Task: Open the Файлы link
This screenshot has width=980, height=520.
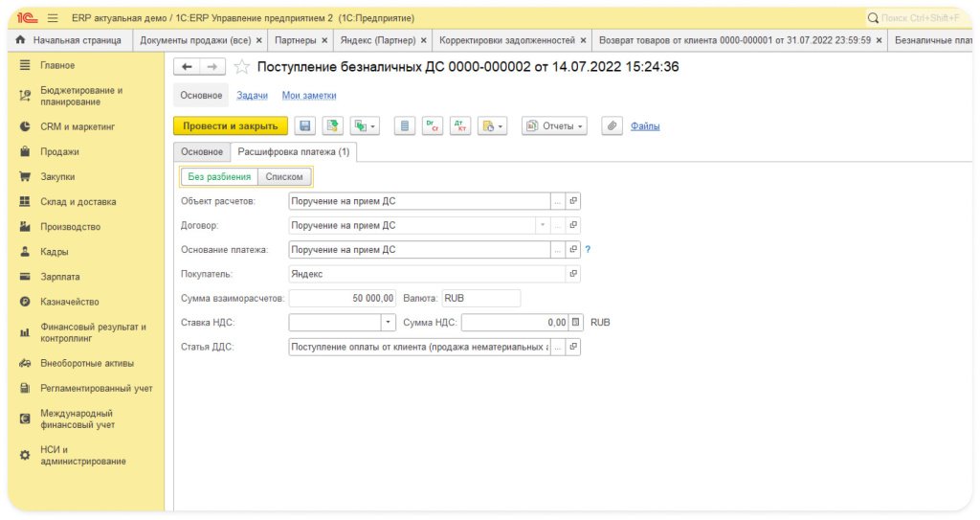Action: click(645, 126)
